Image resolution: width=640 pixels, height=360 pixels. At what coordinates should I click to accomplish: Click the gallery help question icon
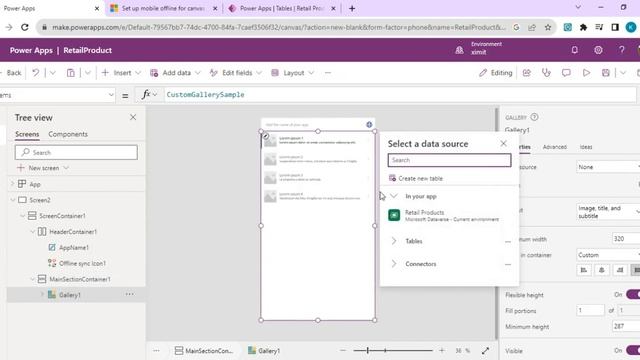(x=534, y=117)
